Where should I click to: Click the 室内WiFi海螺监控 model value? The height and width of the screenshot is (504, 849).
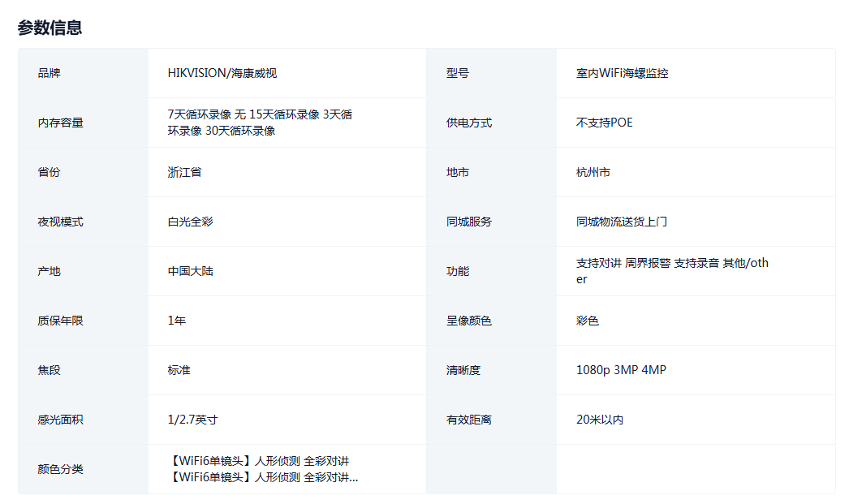click(622, 73)
